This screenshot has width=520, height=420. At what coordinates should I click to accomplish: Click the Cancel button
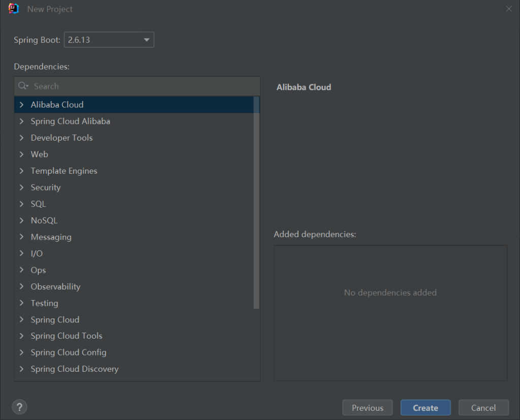pos(483,408)
